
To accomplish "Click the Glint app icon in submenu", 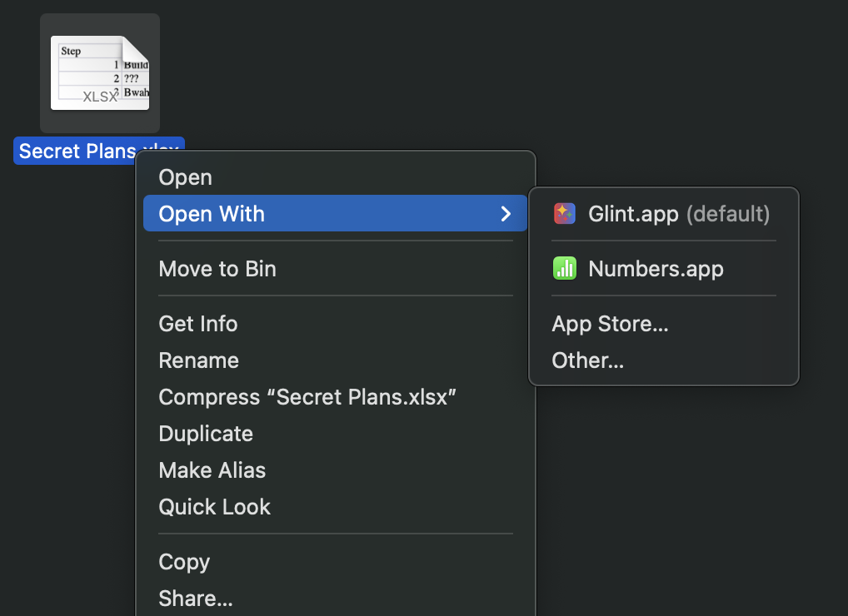I will [x=565, y=214].
